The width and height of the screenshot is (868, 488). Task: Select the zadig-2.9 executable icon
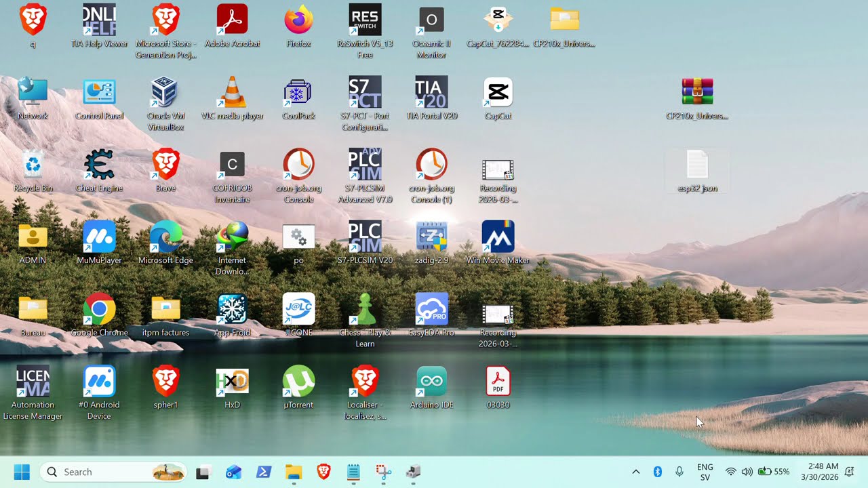431,243
